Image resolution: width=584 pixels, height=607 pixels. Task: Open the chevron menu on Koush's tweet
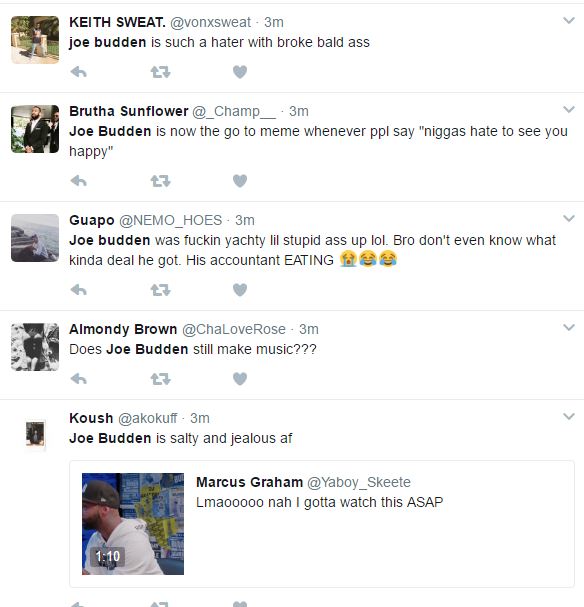pos(569,417)
